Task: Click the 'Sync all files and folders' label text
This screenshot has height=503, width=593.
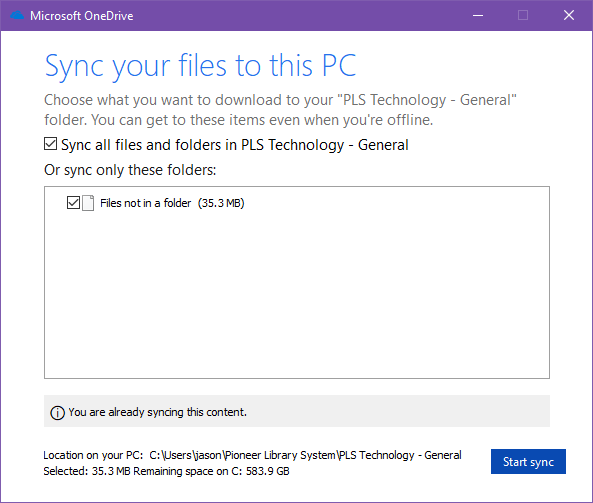Action: (x=235, y=145)
